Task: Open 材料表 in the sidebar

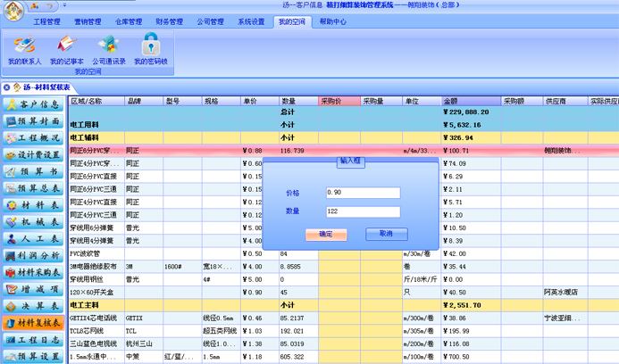Action: (x=33, y=205)
